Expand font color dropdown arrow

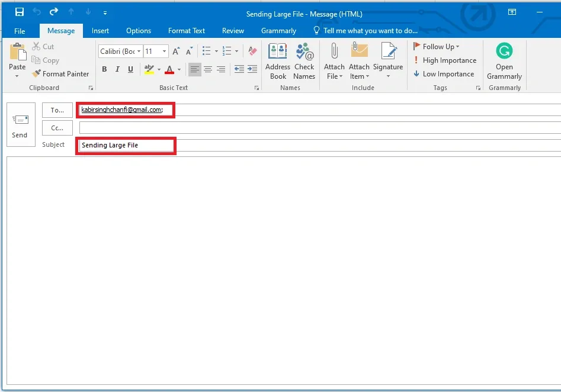[x=179, y=70]
